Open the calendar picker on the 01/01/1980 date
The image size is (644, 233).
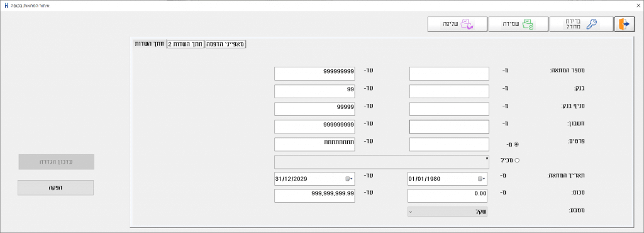click(481, 179)
